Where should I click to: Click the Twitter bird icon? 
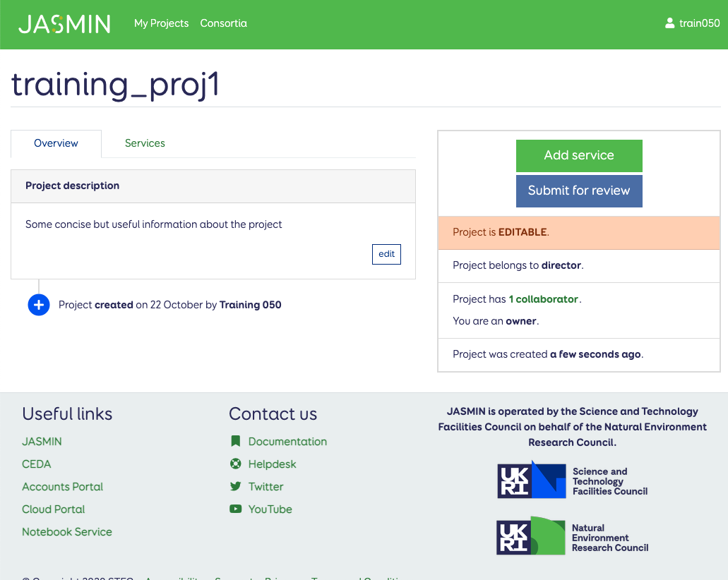click(x=236, y=487)
